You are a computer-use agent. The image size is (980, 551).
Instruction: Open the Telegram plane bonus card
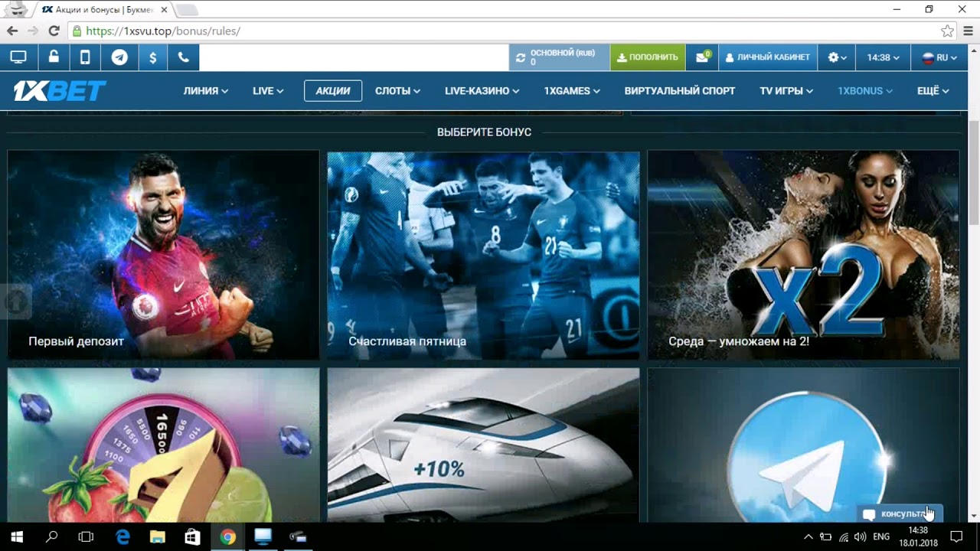(803, 445)
